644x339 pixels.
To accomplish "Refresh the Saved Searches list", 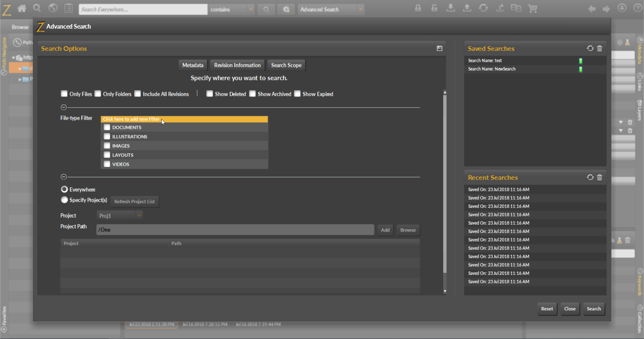I will pos(590,49).
